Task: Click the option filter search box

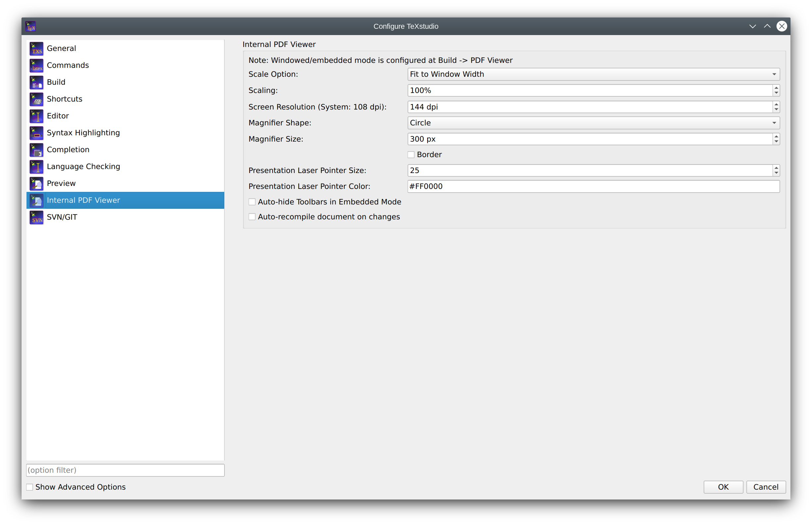Action: [x=125, y=470]
